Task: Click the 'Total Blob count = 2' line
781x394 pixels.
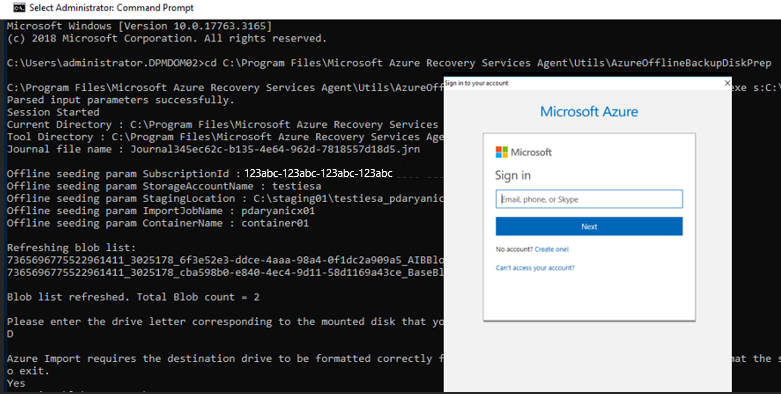Action: pos(133,297)
